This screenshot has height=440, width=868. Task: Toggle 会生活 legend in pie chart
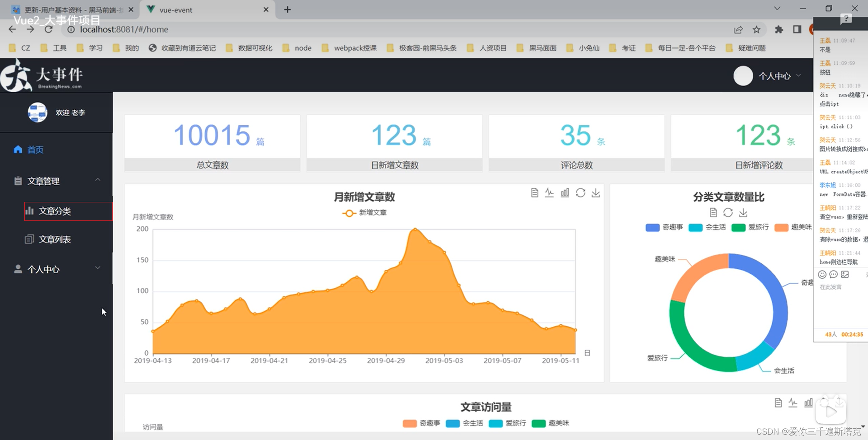[x=707, y=227]
